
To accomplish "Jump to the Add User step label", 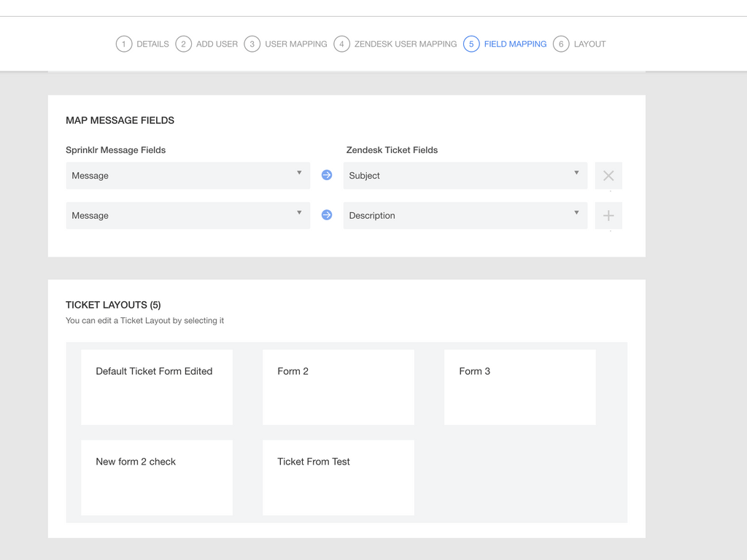I will click(217, 44).
